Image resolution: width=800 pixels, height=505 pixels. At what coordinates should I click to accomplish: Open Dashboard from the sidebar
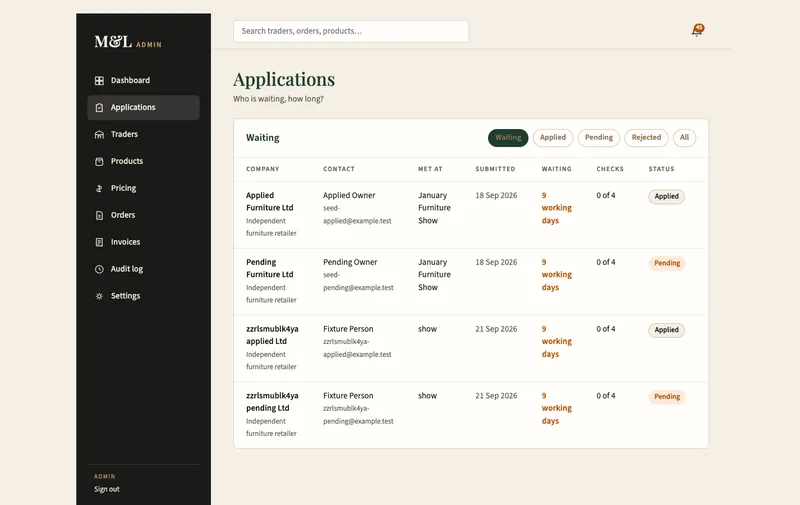click(143, 81)
